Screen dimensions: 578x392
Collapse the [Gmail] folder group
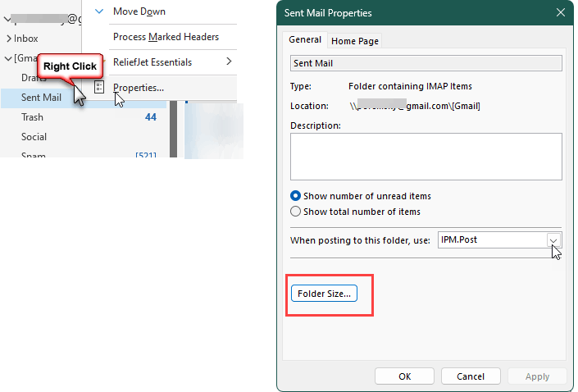[8, 58]
